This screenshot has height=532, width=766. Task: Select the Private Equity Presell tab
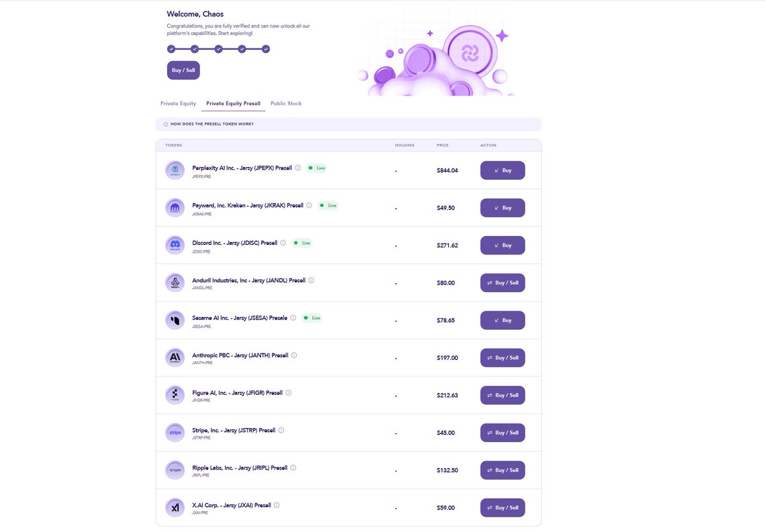coord(233,103)
